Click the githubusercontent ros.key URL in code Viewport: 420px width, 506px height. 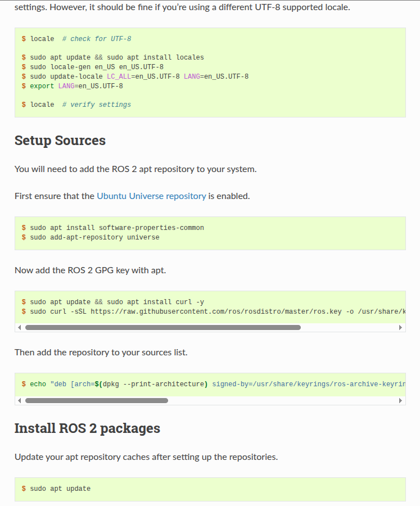tap(216, 311)
